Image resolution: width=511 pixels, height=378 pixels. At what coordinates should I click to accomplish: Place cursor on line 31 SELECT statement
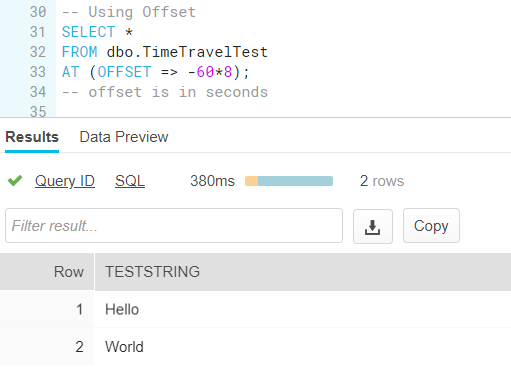tap(98, 32)
